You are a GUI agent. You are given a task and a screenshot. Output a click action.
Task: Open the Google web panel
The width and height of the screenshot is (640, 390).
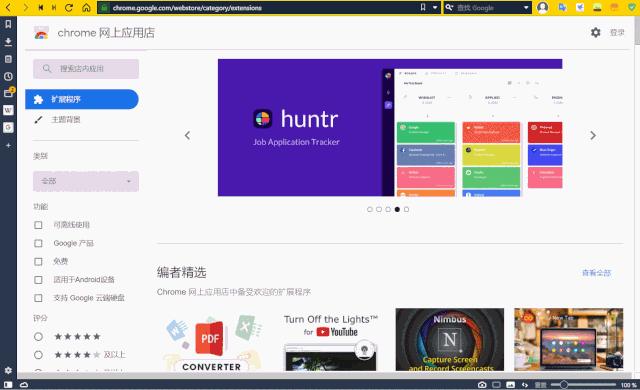[8, 127]
